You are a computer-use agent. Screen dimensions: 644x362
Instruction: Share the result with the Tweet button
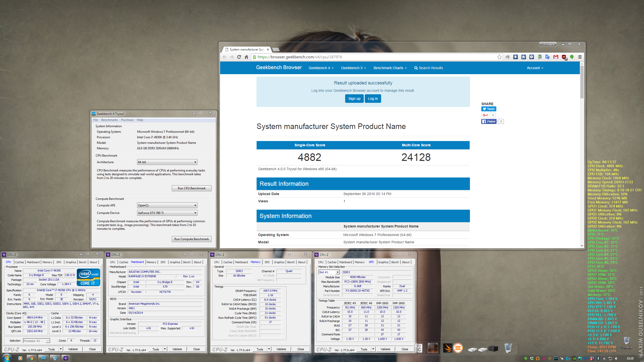click(x=489, y=109)
